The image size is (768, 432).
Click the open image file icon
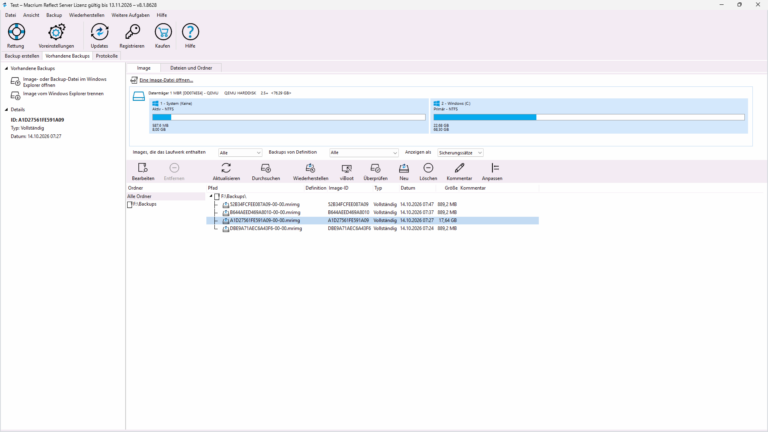tap(134, 80)
